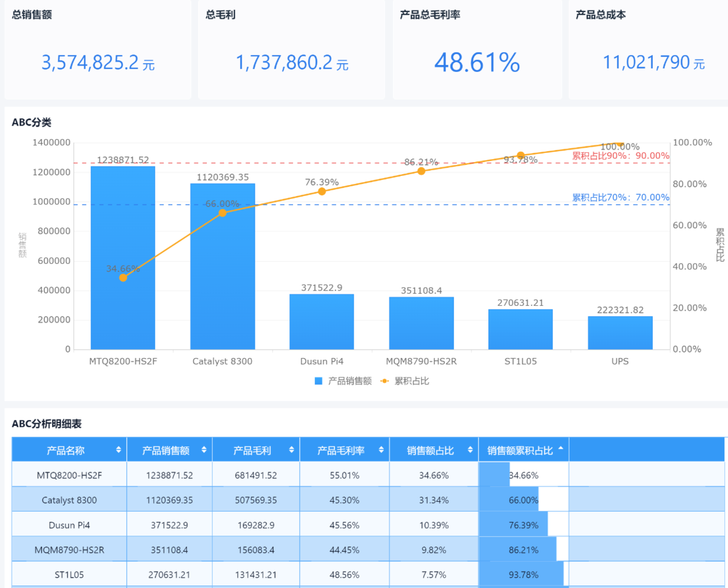Select the UPS bar in the chart

point(620,333)
